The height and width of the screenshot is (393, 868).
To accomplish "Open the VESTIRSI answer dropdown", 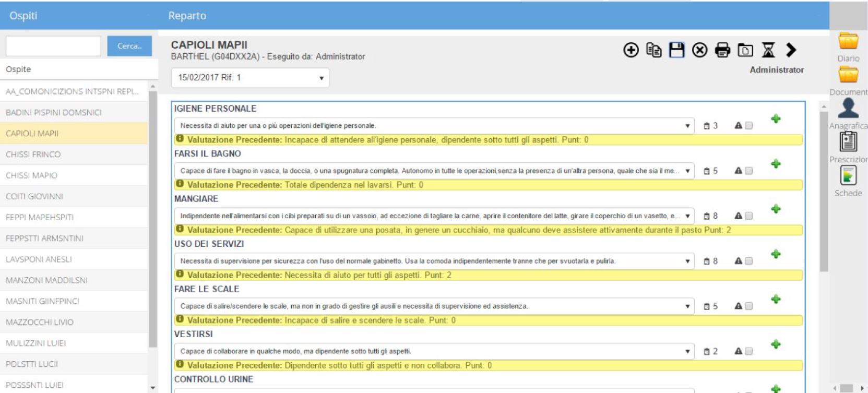I will [434, 351].
